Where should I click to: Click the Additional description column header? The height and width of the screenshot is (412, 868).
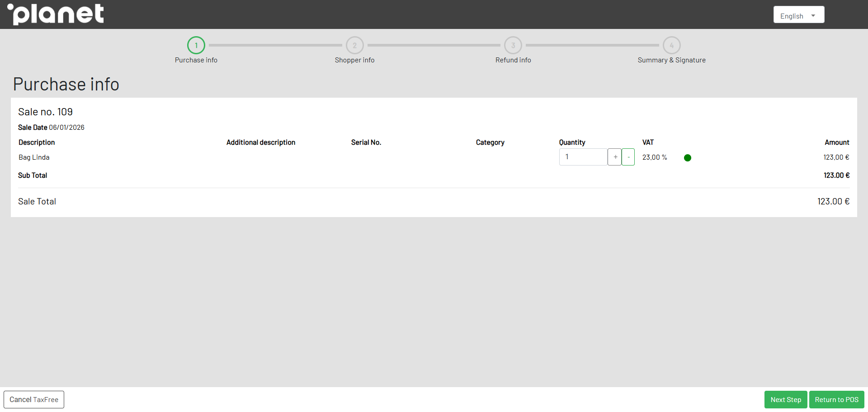[261, 142]
